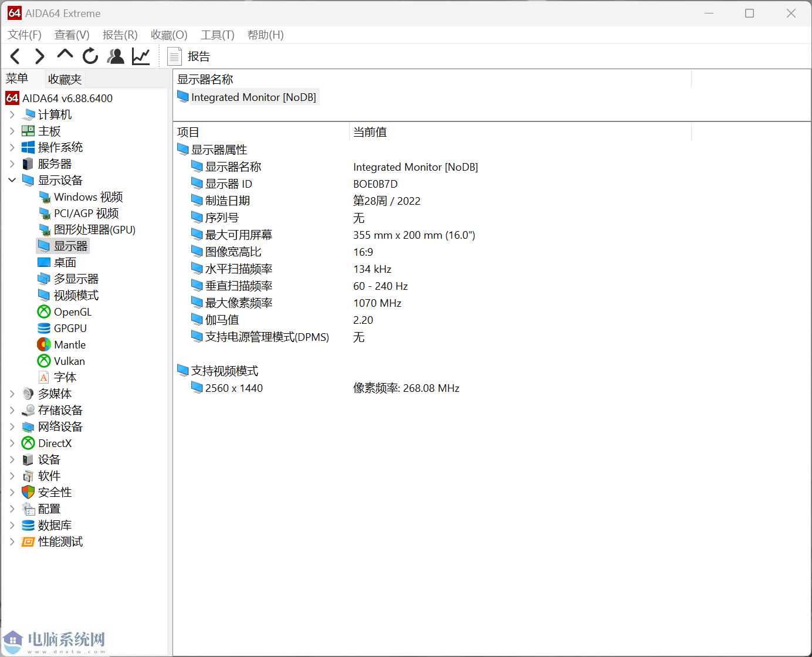
Task: Click the Back navigation arrow
Action: [15, 56]
